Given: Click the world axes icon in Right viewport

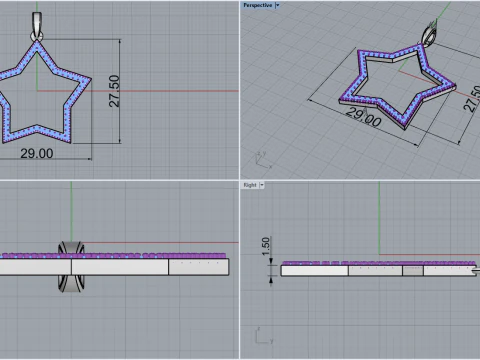Looking at the screenshot, I should coord(264,336).
